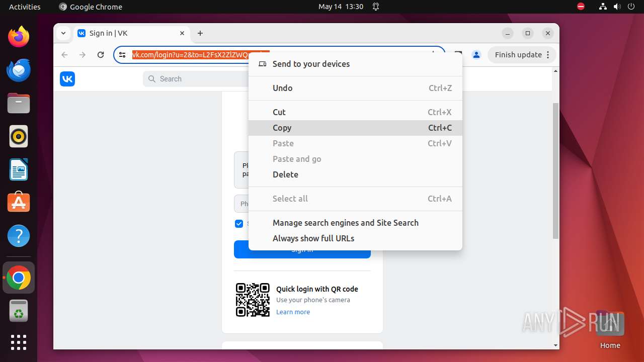
Task: Choose Manage search engines and Site Search
Action: click(x=355, y=223)
